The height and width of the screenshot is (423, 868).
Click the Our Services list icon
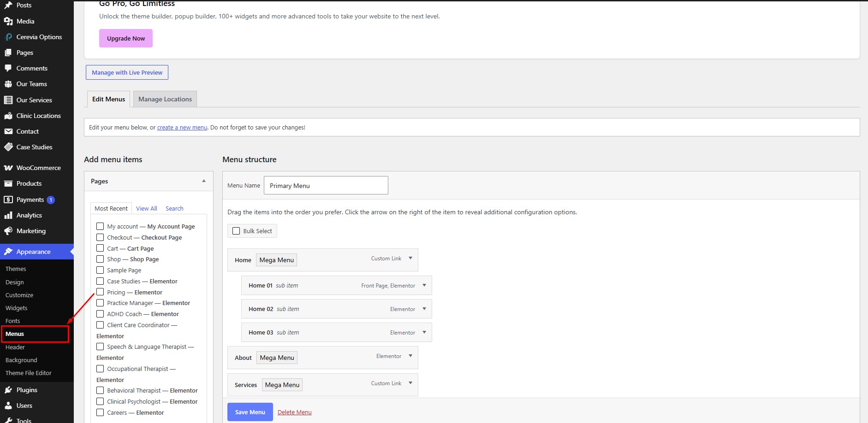[x=8, y=100]
